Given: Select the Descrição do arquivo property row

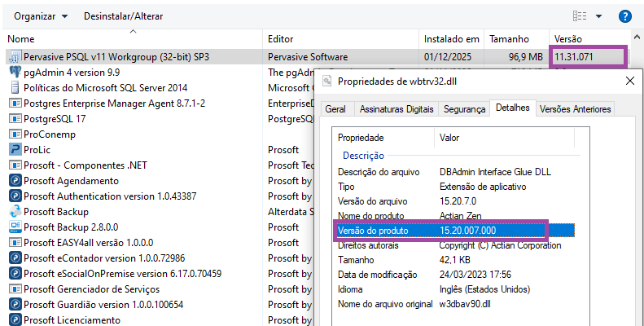Looking at the screenshot, I should click(455, 172).
